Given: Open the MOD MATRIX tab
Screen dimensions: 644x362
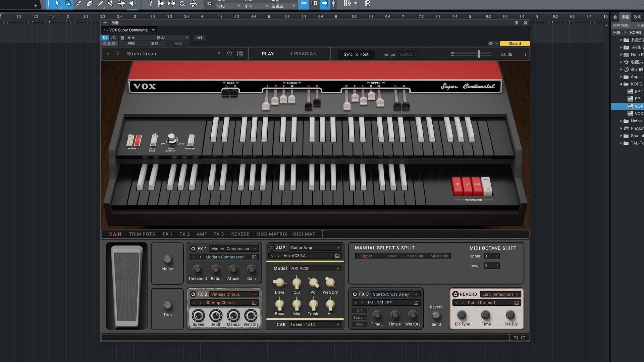Looking at the screenshot, I should 272,234.
